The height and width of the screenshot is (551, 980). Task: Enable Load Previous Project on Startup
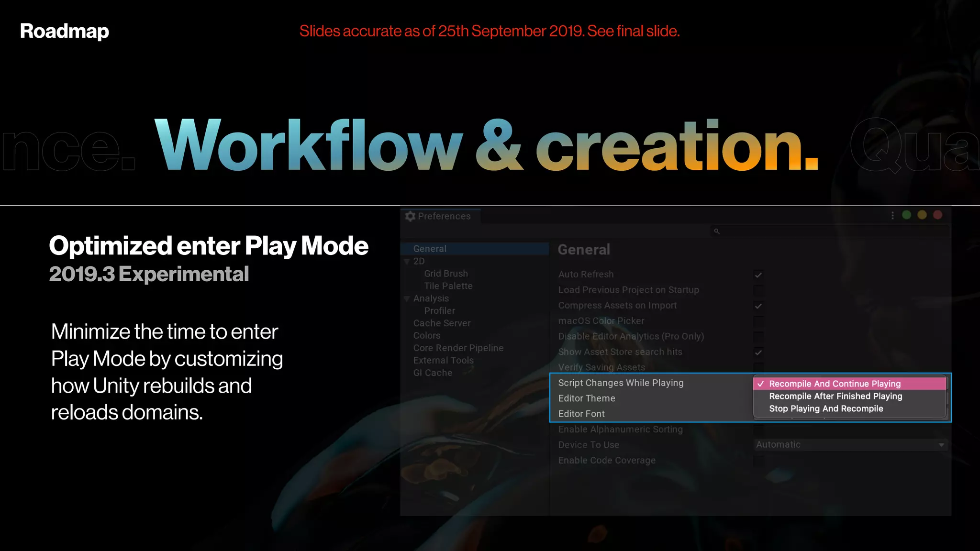click(758, 290)
